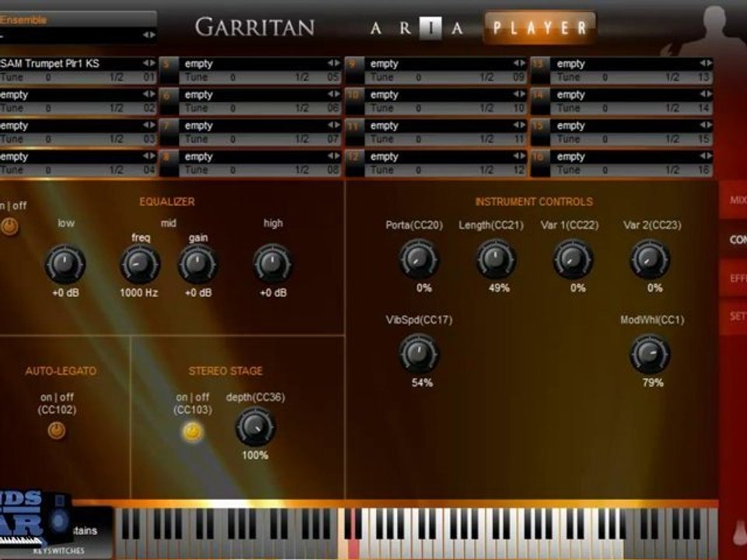Turn the EQ low gain knob
747x560 pixels.
tap(65, 264)
